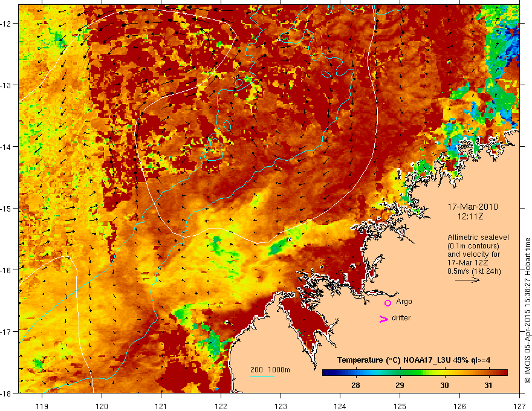532x411 pixels.
Task: Click longitude axis label 122
Action: [x=221, y=406]
